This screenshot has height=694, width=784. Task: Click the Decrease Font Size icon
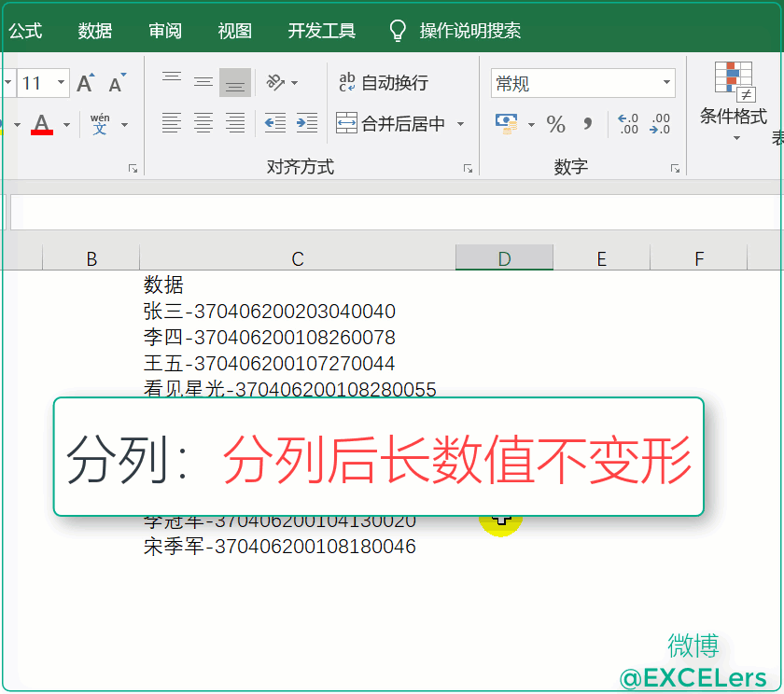[117, 84]
